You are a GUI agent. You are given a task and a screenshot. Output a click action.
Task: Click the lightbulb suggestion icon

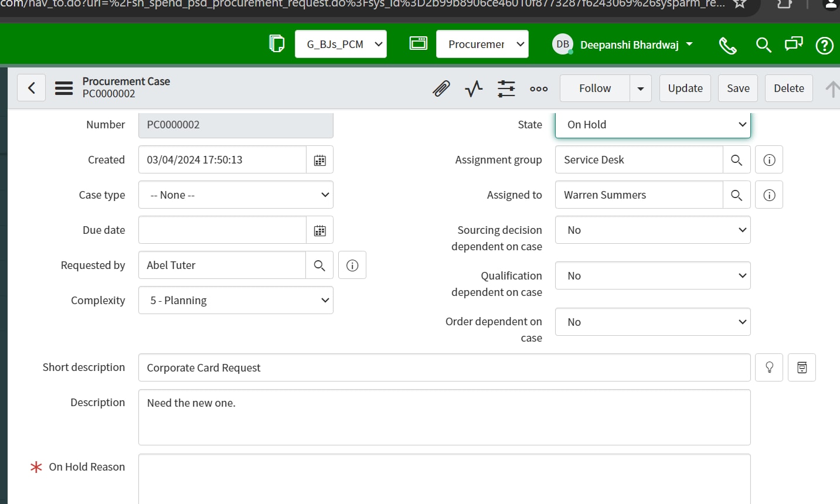(x=769, y=367)
